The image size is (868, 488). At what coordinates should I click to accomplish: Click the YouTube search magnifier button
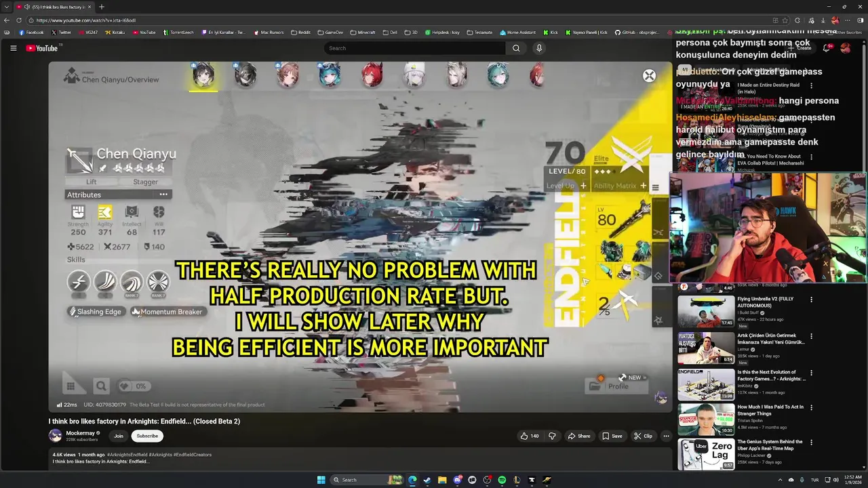point(516,48)
